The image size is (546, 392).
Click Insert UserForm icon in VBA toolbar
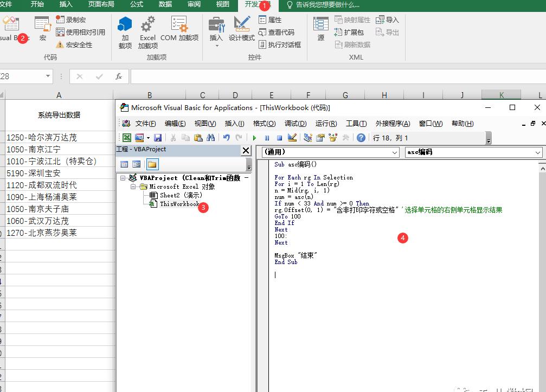pos(139,138)
